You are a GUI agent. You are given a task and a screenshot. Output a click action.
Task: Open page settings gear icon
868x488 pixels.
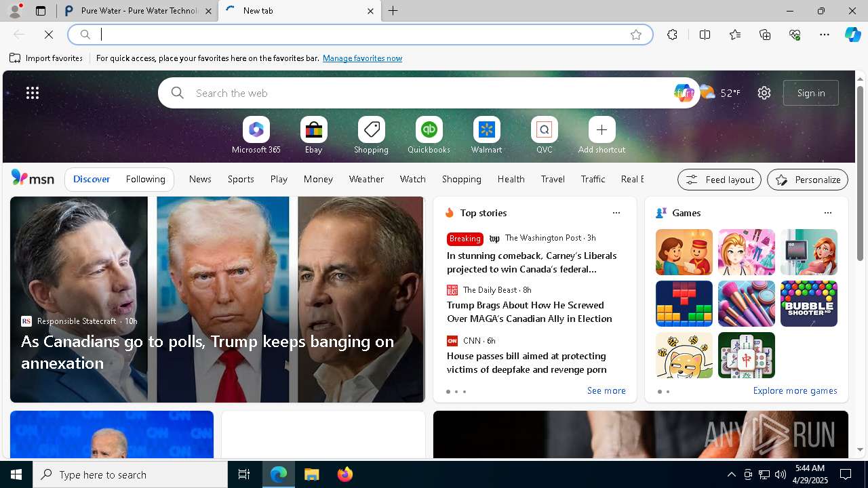pyautogui.click(x=764, y=93)
